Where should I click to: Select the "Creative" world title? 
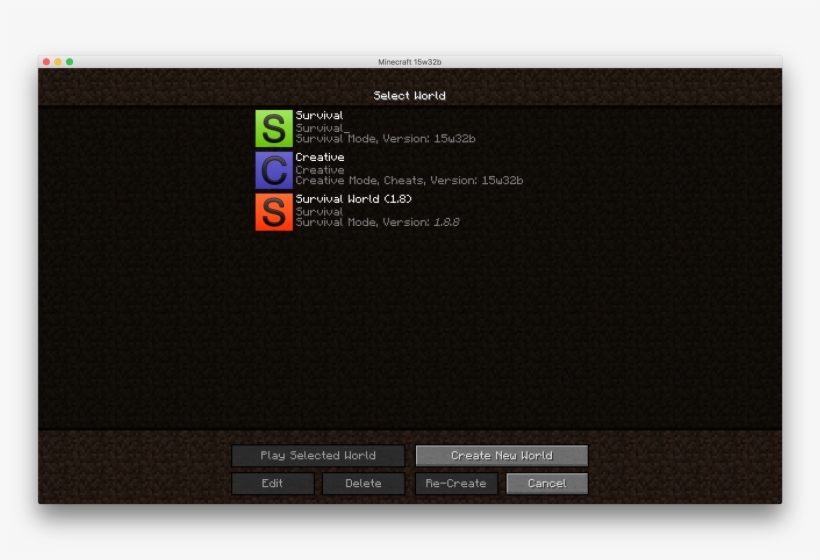(320, 157)
